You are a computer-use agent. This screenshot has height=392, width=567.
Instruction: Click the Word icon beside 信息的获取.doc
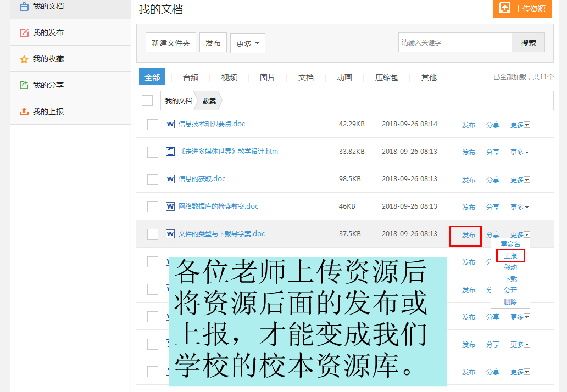pos(170,178)
